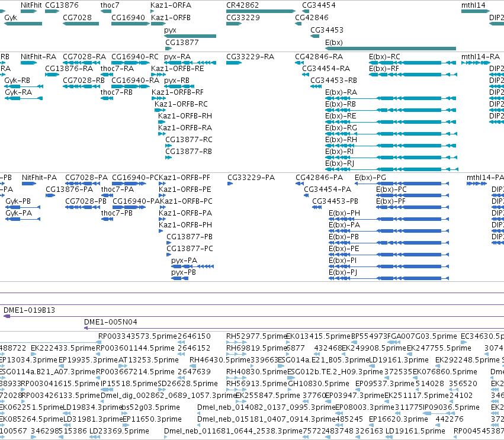Select the Gyk-RB transcript label
504x440 pixels.
(x=17, y=81)
